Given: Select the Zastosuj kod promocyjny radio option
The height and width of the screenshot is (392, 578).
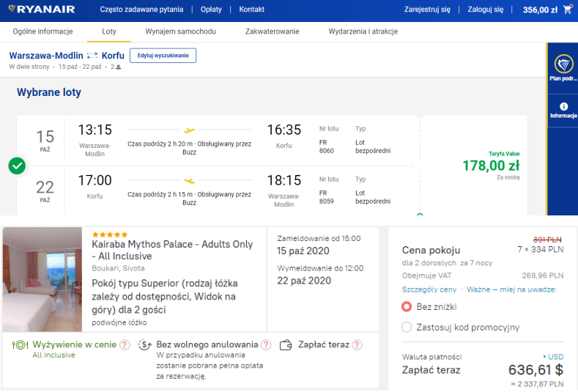Looking at the screenshot, I should tap(407, 328).
